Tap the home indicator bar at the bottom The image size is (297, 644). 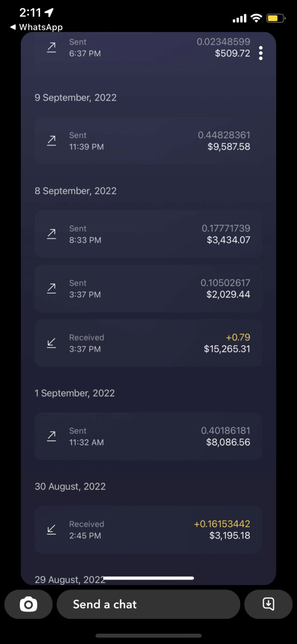click(x=148, y=636)
